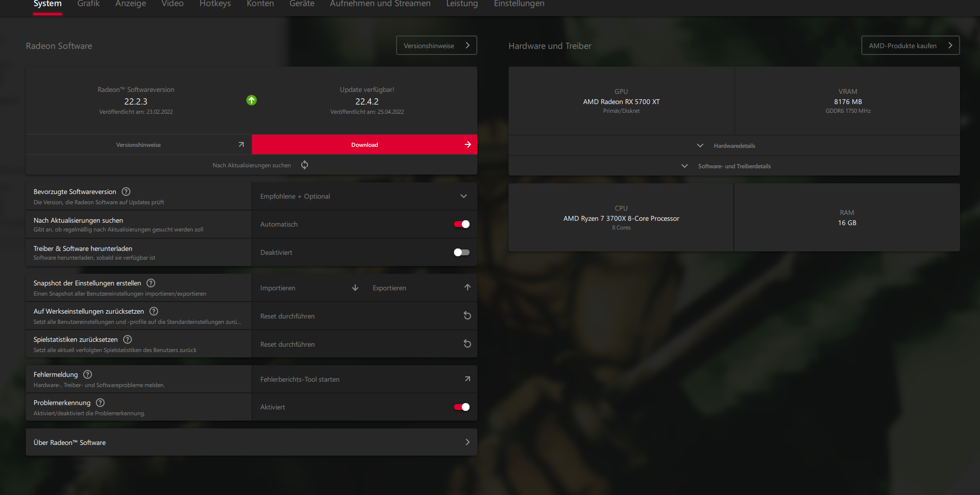
Task: Open help icon for Fehlermeldung
Action: tap(88, 374)
